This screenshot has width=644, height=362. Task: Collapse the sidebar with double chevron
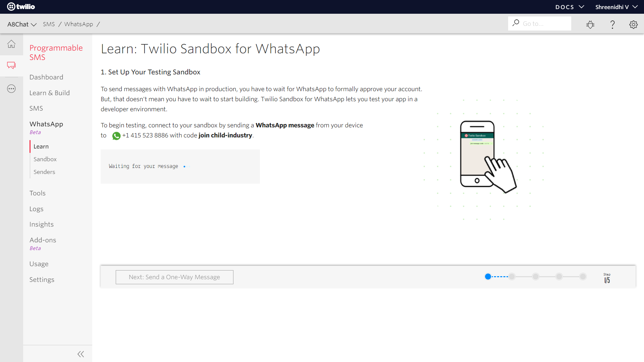[x=80, y=354]
